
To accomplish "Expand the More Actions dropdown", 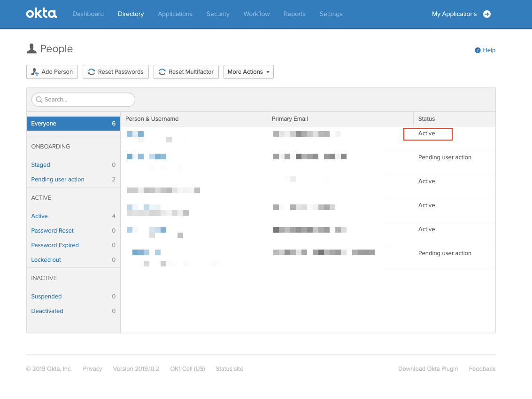I will pos(248,72).
